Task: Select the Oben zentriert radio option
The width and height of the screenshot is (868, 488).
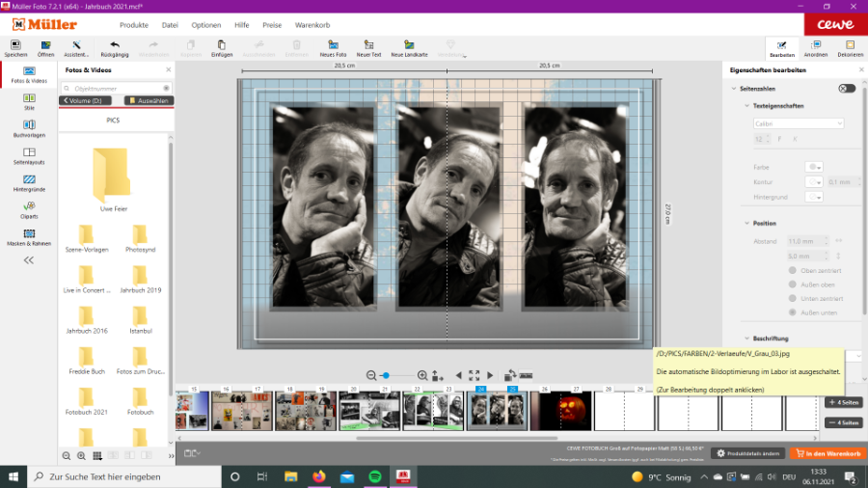Action: pyautogui.click(x=793, y=271)
